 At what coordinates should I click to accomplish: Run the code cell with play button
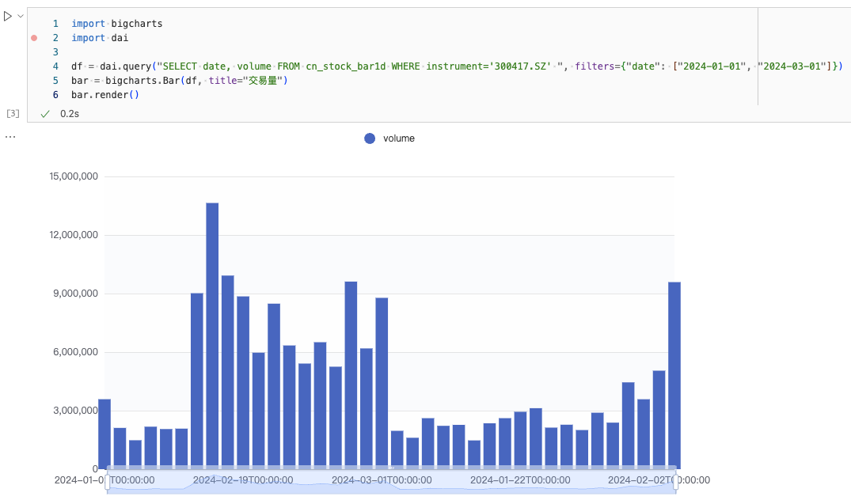click(8, 16)
